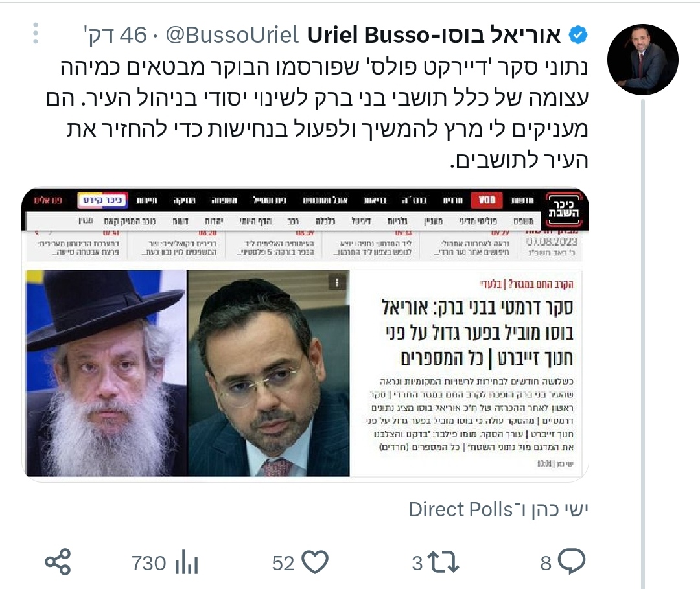Click the 52 likes count
Viewport: 700px width, 589px height.
click(x=283, y=563)
